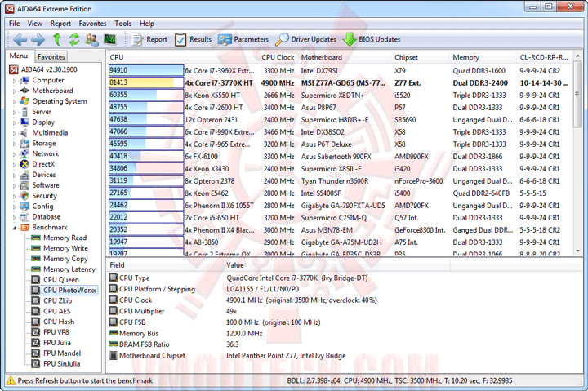Open the monitor graph toolbar icon
Screen dimensions: 588x391
tap(110, 39)
